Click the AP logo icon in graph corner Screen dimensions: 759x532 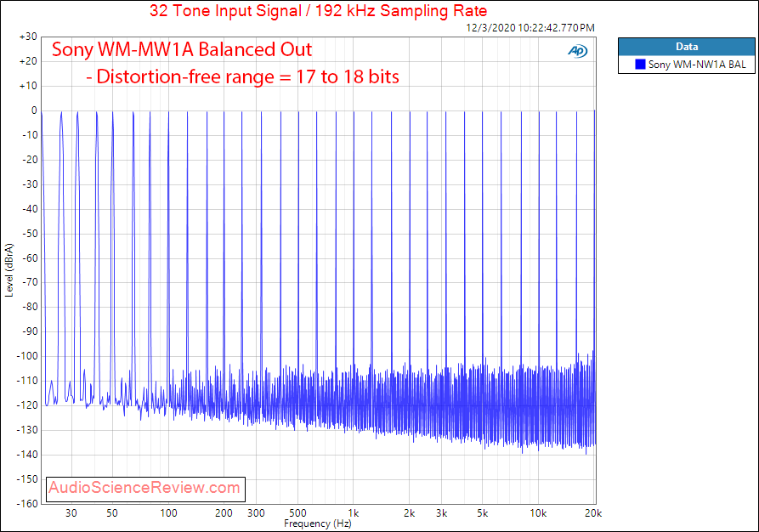[x=577, y=51]
